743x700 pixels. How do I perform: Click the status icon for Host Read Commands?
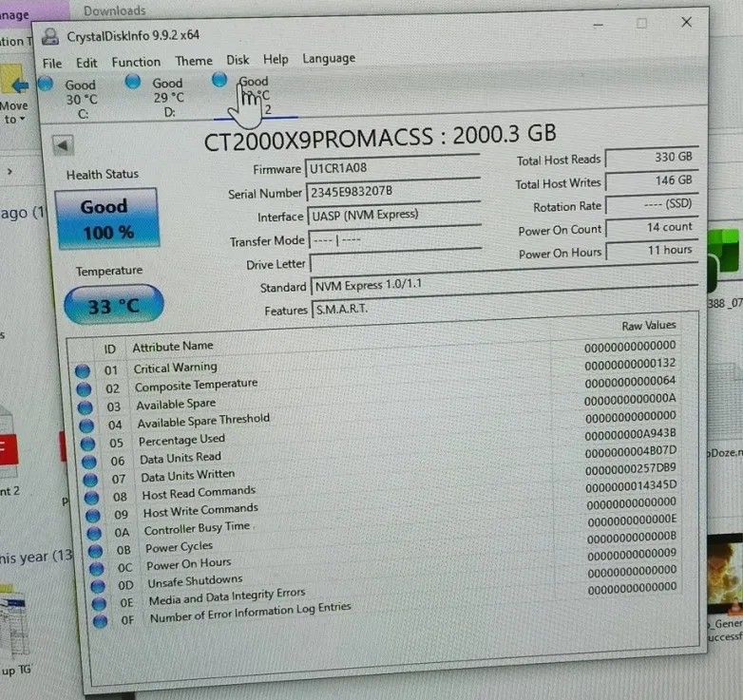92,498
